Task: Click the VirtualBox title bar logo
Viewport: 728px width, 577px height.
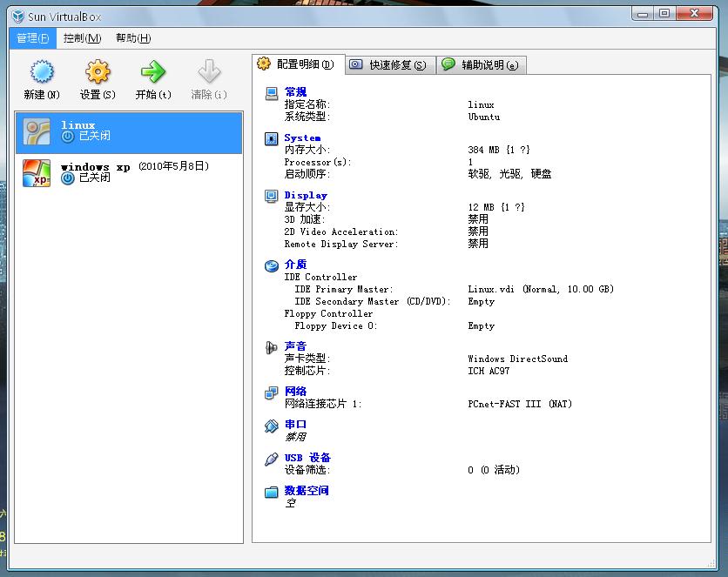Action: (x=18, y=17)
